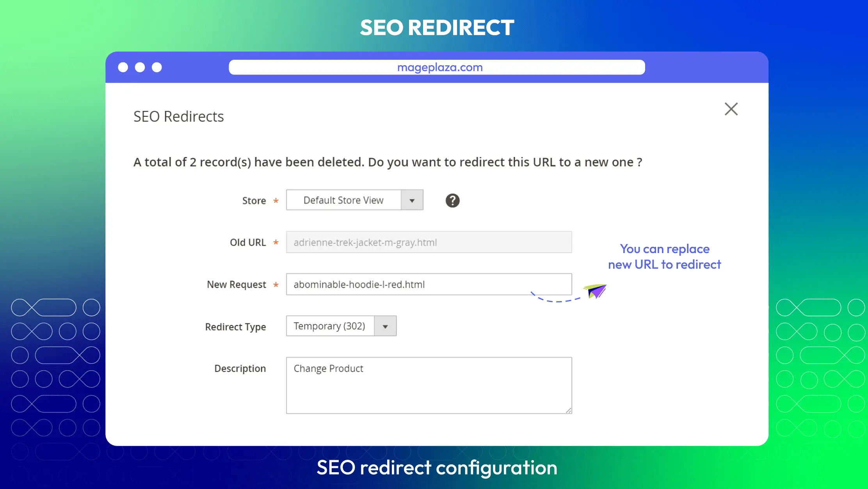
Task: Grab the Description textarea resize handle
Action: [x=569, y=410]
